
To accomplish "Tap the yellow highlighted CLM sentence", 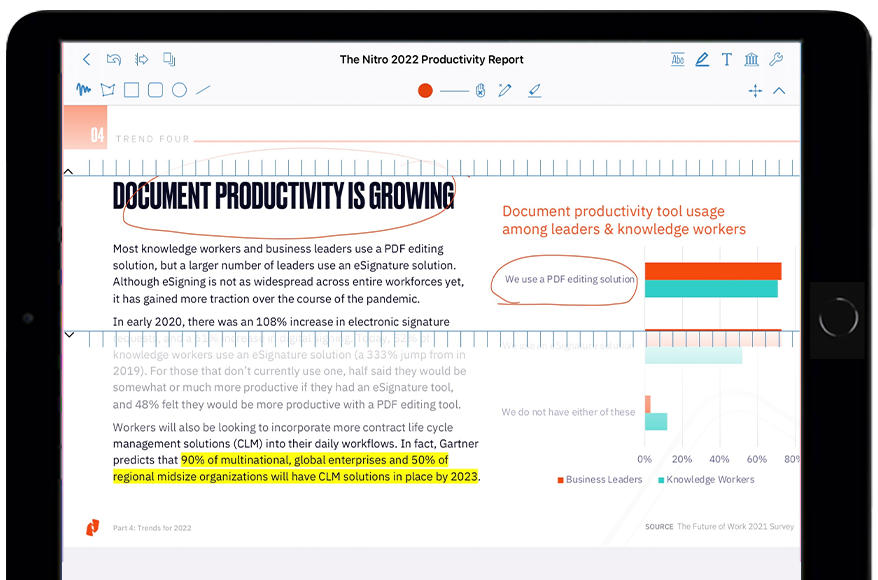I will pos(296,468).
